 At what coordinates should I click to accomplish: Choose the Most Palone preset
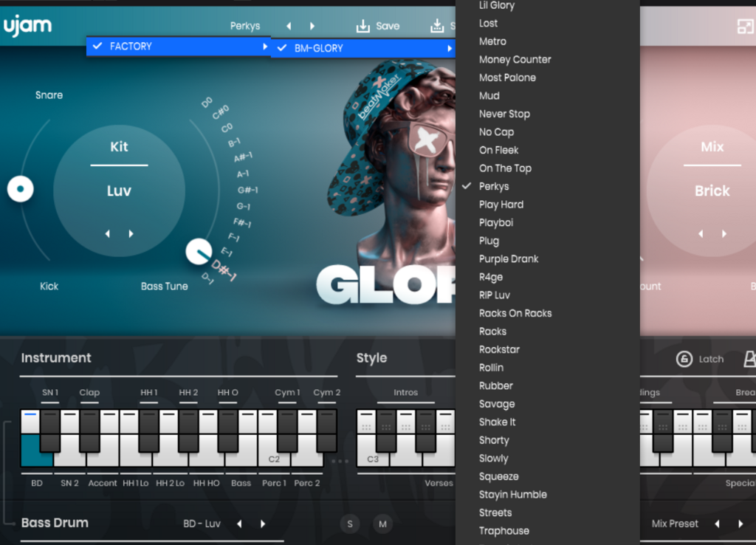tap(548, 78)
